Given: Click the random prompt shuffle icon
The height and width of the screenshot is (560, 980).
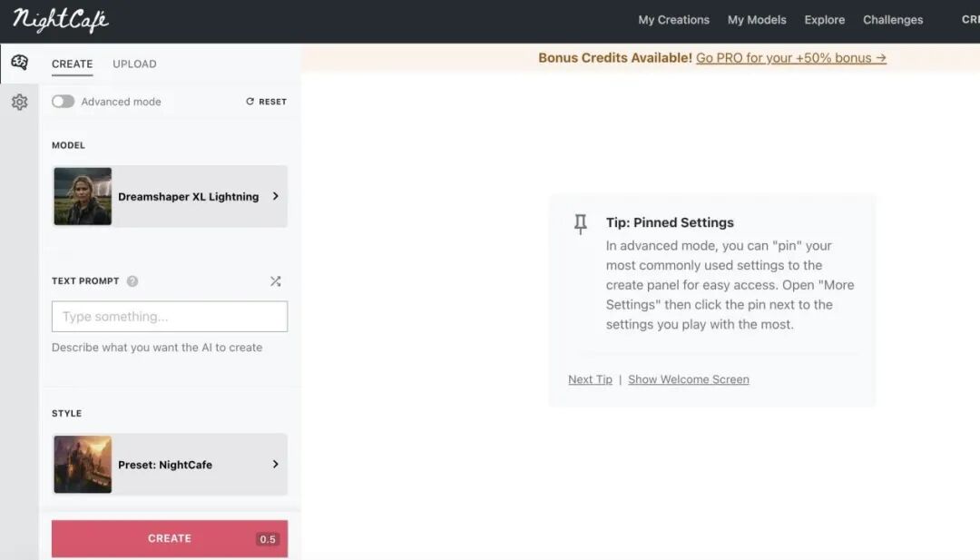Looking at the screenshot, I should tap(276, 281).
